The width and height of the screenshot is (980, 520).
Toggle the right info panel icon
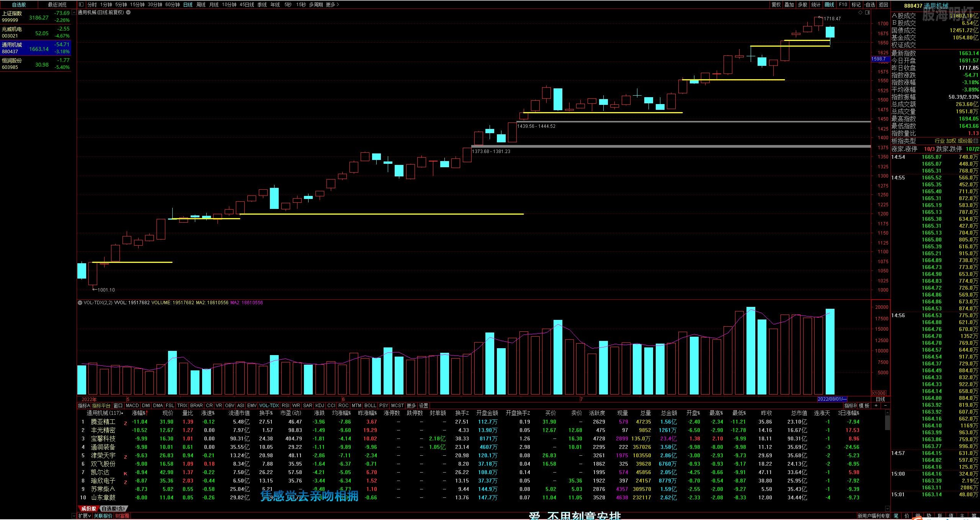pyautogui.click(x=867, y=13)
